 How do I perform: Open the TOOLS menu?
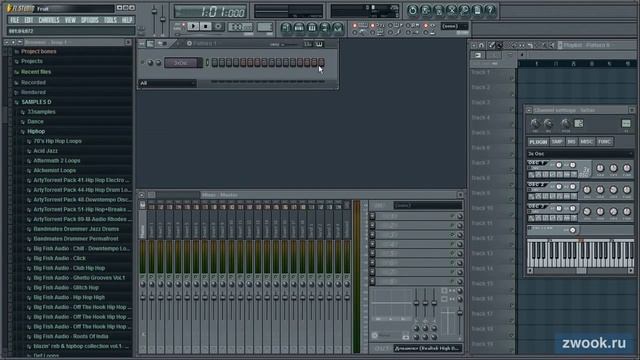[x=110, y=20]
